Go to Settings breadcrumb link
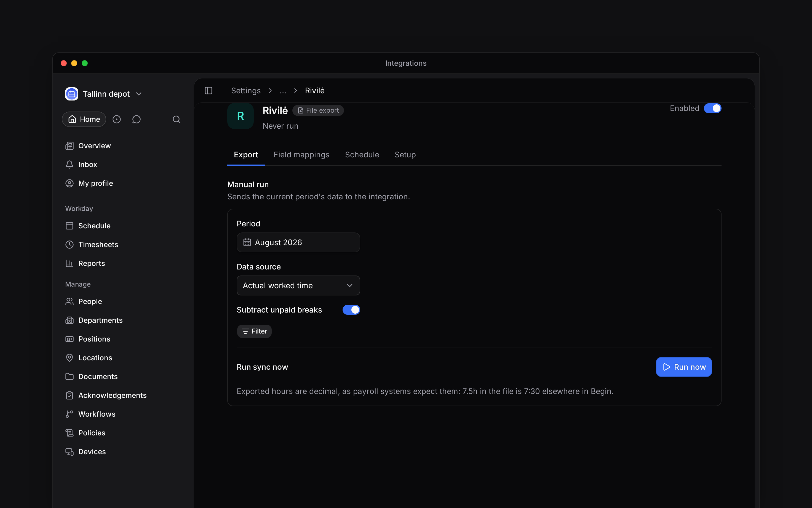This screenshot has height=508, width=812. point(246,91)
